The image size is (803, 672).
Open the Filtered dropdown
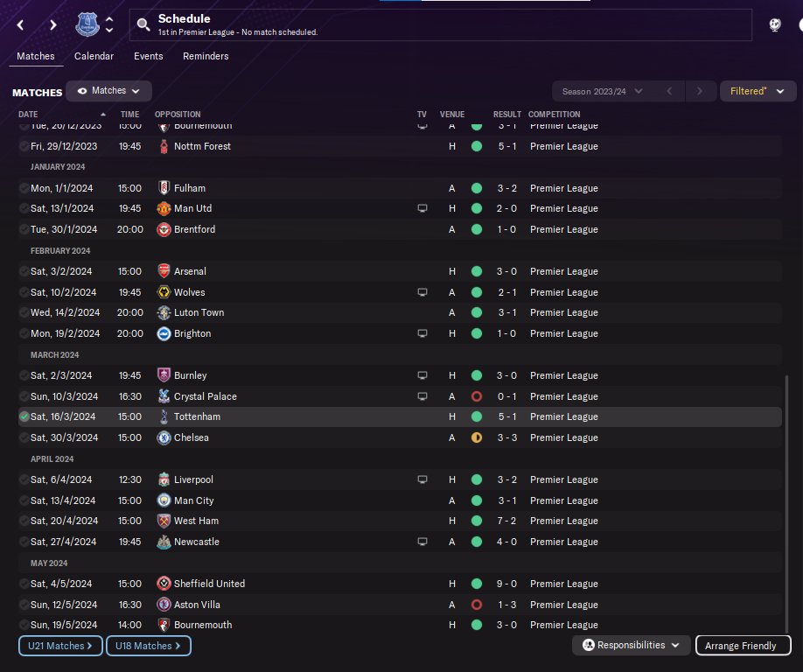[x=758, y=91]
